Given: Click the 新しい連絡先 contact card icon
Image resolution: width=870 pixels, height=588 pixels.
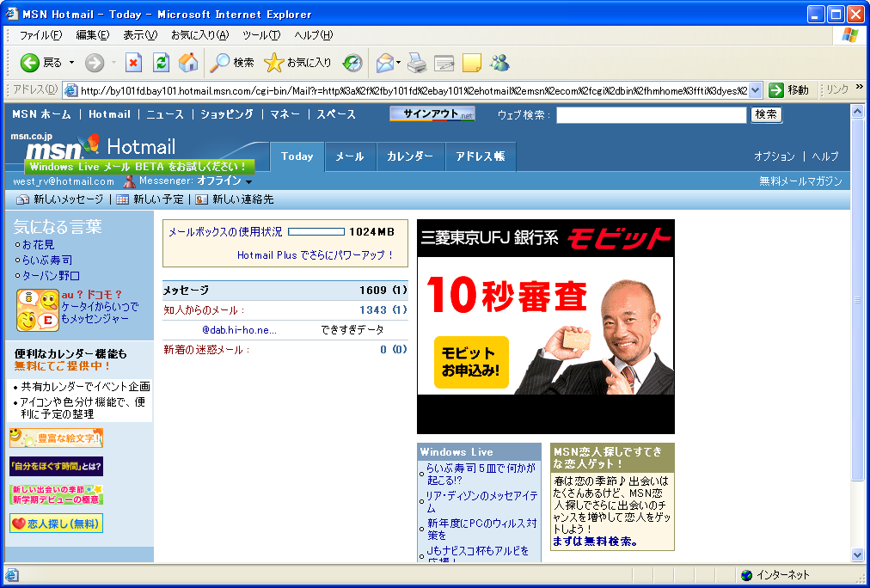Looking at the screenshot, I should click(x=201, y=199).
